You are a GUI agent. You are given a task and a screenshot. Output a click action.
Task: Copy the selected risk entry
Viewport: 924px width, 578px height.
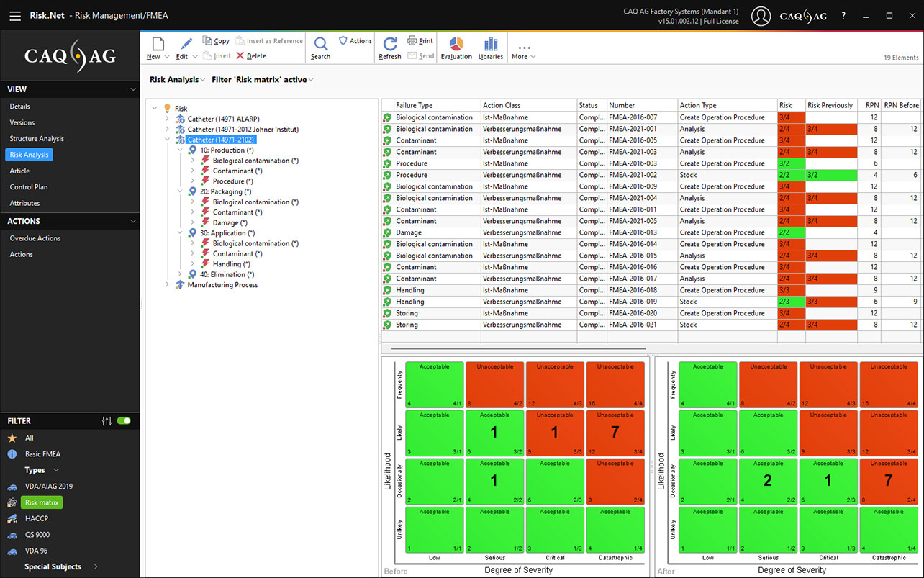click(216, 41)
